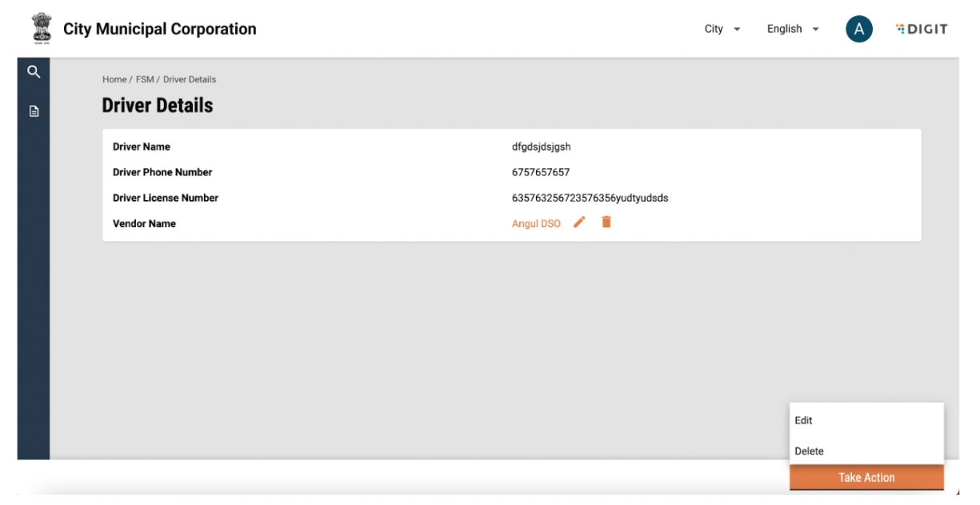Open the user profile avatar "A"
This screenshot has width=980, height=505.
[858, 30]
